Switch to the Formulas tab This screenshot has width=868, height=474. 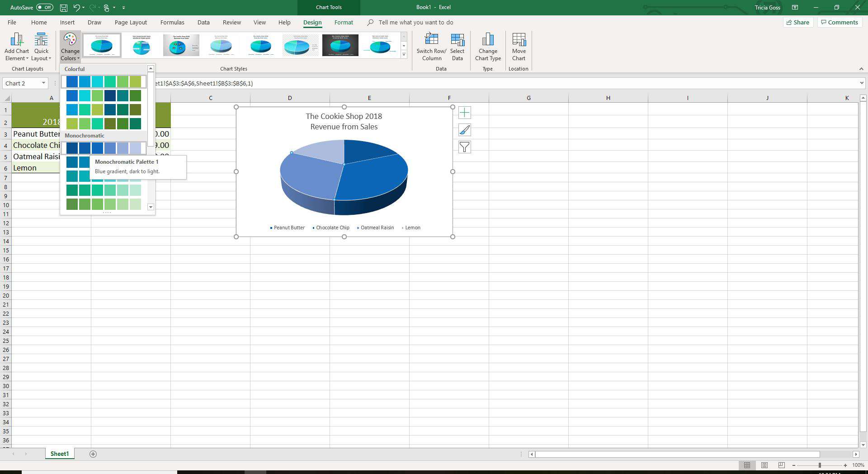[172, 22]
